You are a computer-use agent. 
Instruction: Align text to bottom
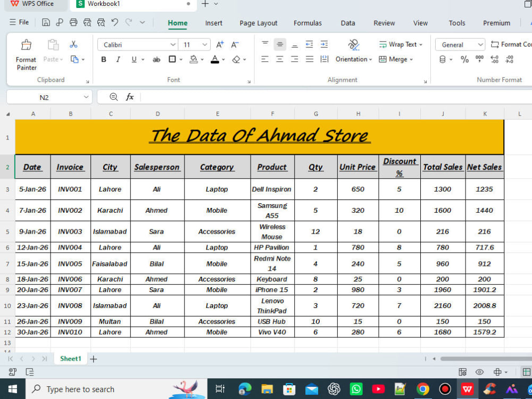coord(295,44)
